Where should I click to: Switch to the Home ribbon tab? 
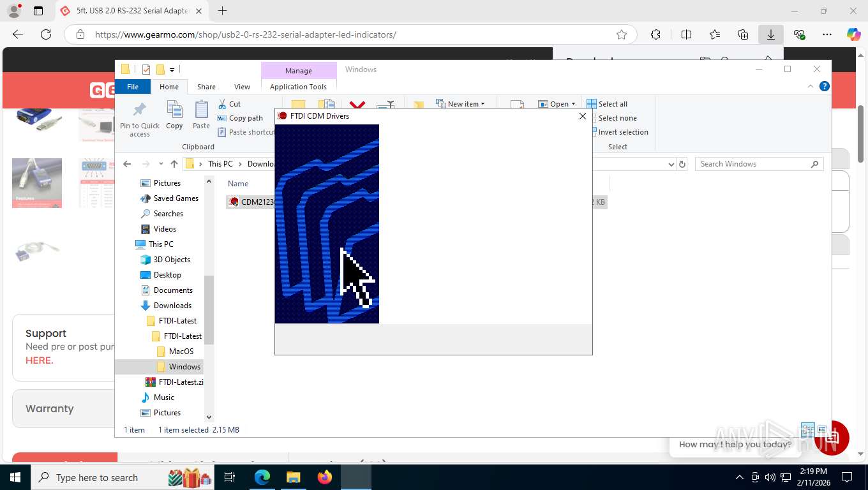coord(169,87)
